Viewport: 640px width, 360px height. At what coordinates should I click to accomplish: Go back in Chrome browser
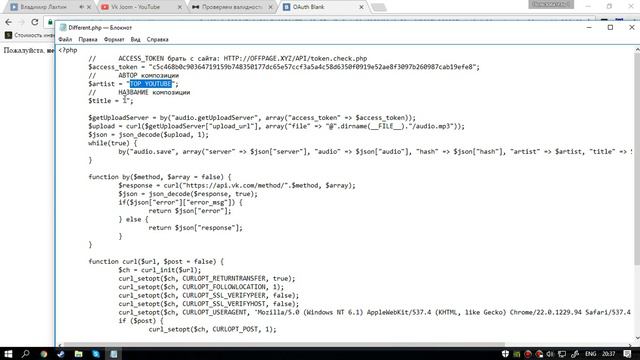coord(9,22)
